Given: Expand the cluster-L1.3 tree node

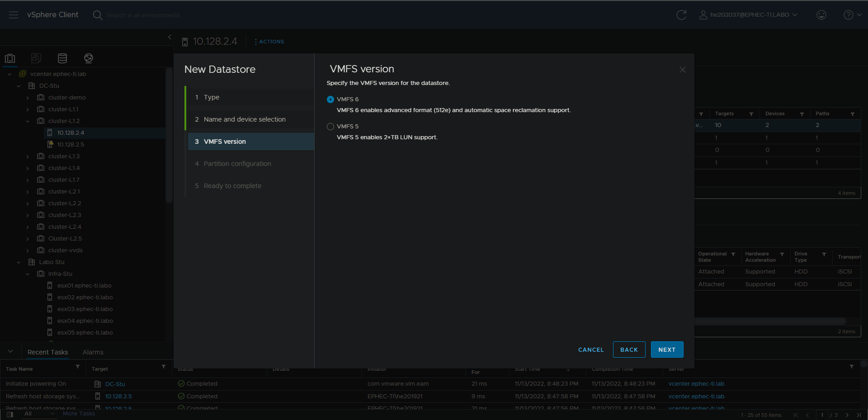Looking at the screenshot, I should [28, 156].
